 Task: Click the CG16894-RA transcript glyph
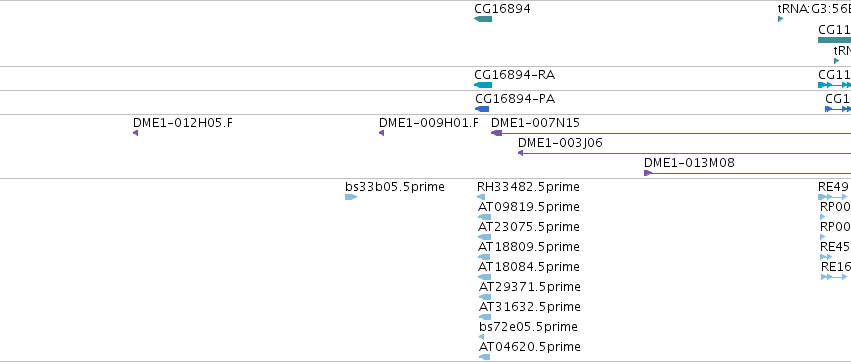[x=483, y=85]
